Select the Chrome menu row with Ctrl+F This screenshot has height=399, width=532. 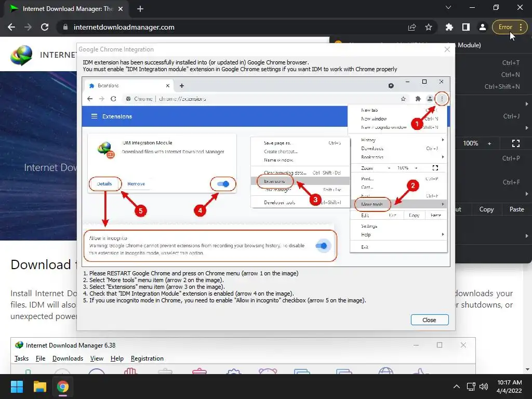click(x=494, y=182)
